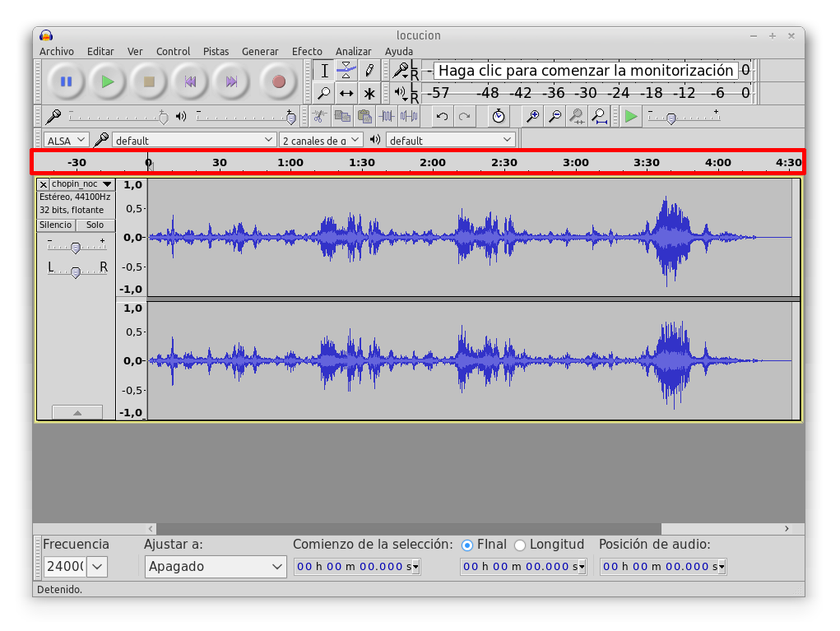Select the Longitud radio button
The image size is (840, 631).
520,545
